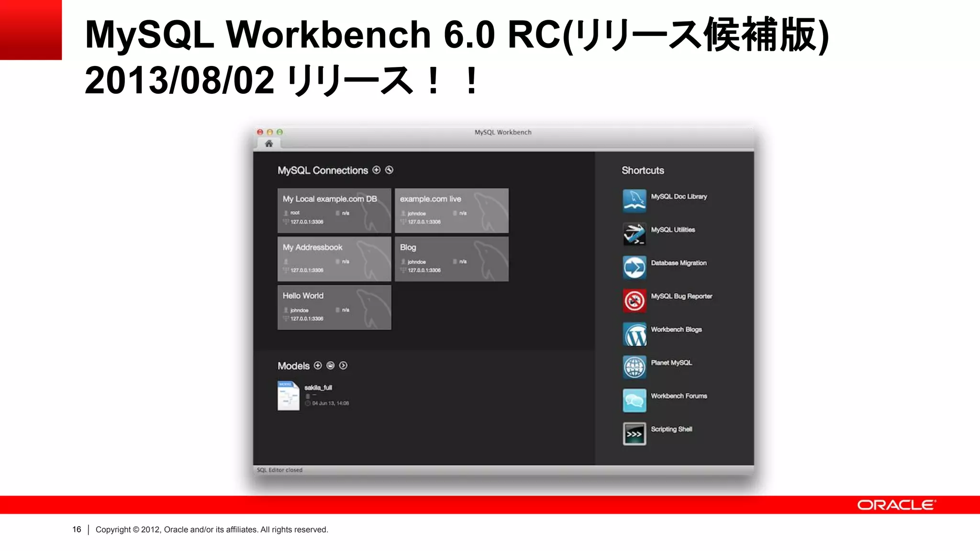This screenshot has width=980, height=551.
Task: Add a new MySQL connection plus icon
Action: pyautogui.click(x=377, y=170)
